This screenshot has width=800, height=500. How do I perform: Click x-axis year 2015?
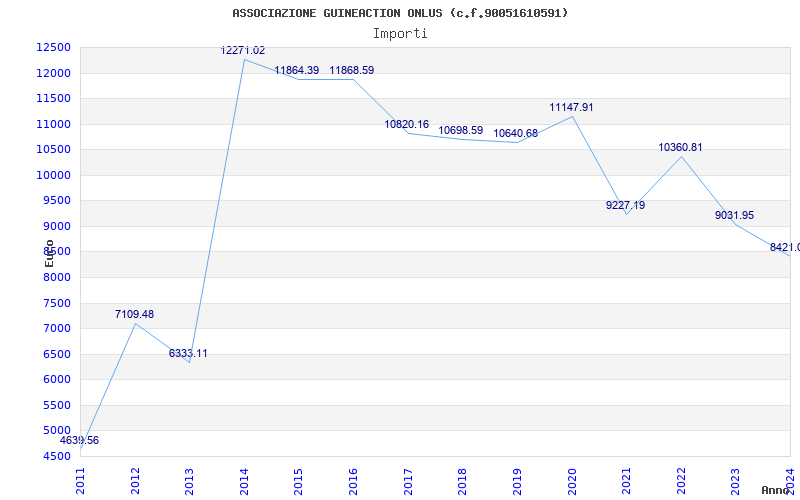click(298, 482)
